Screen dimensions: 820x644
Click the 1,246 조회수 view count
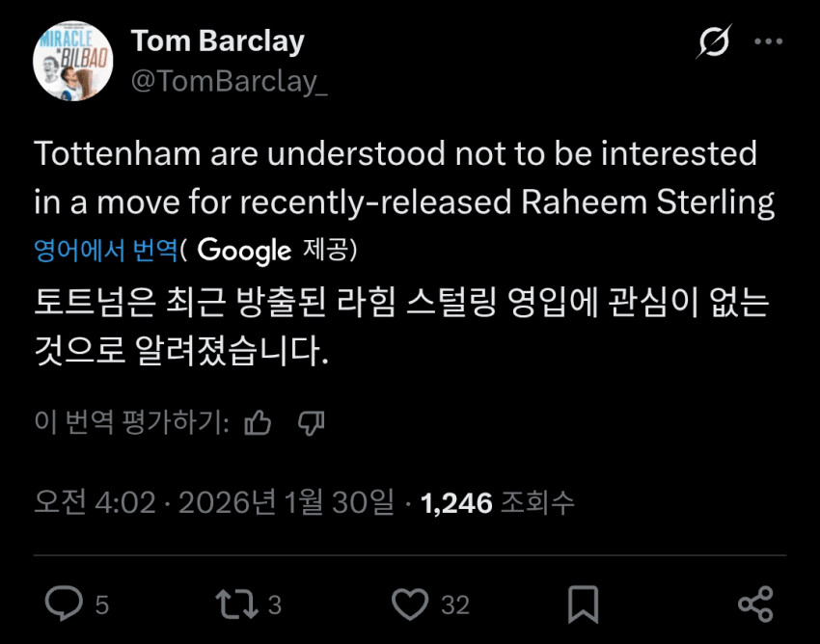[x=498, y=501]
